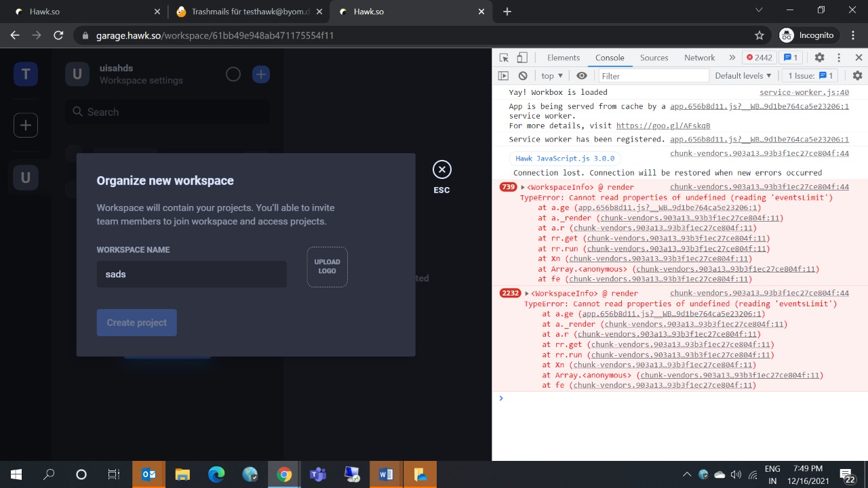Click the Create project button
Viewport: 868px width, 488px height.
click(x=136, y=323)
